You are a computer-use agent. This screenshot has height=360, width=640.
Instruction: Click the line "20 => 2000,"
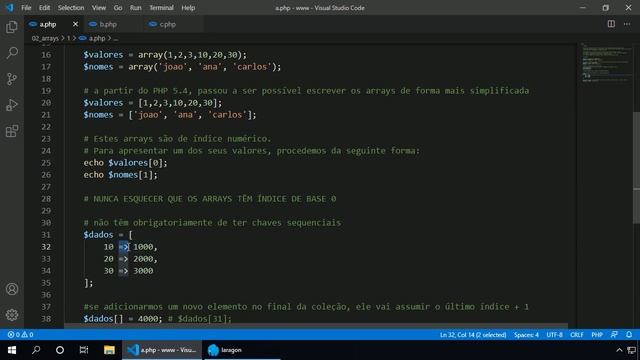coord(130,259)
